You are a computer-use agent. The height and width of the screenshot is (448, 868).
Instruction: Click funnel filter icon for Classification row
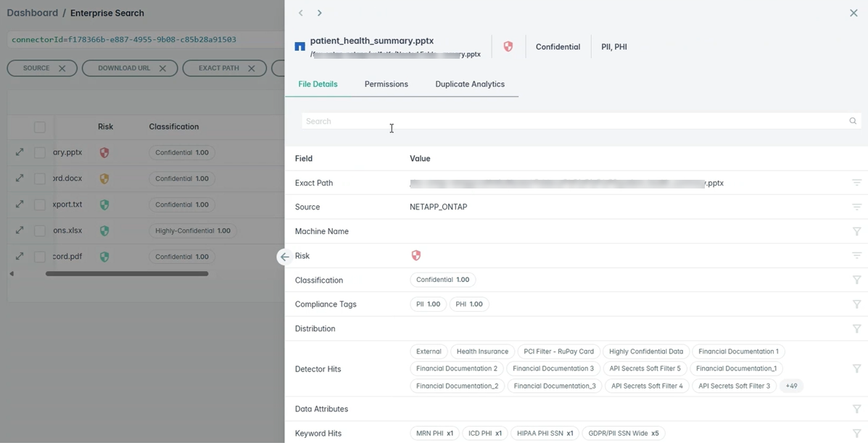(x=856, y=280)
